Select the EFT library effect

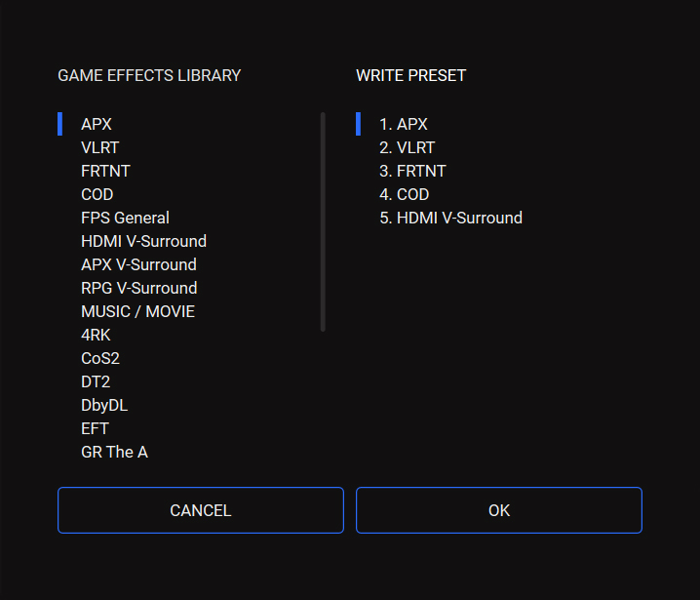pyautogui.click(x=95, y=428)
